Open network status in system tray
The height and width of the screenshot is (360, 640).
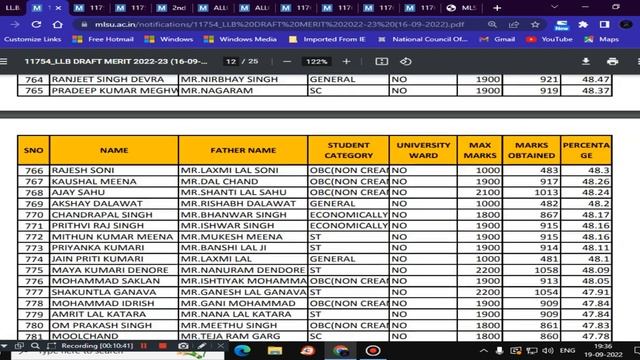[x=531, y=351]
